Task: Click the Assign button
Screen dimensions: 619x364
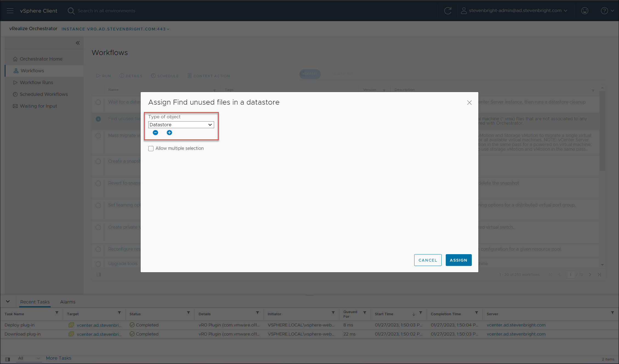Action: 458,260
